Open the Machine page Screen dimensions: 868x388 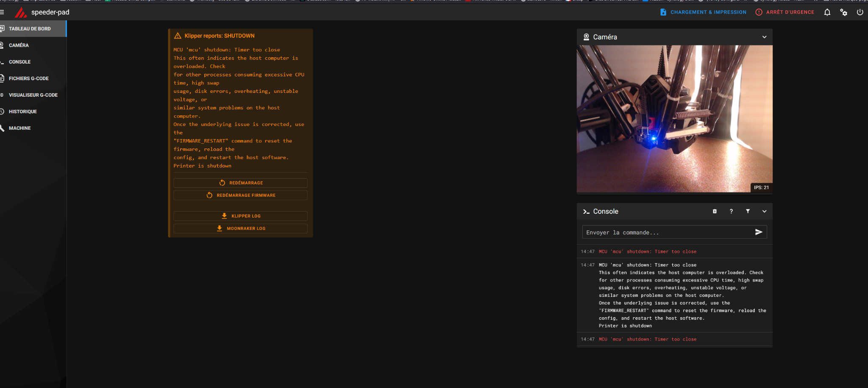coord(33,128)
